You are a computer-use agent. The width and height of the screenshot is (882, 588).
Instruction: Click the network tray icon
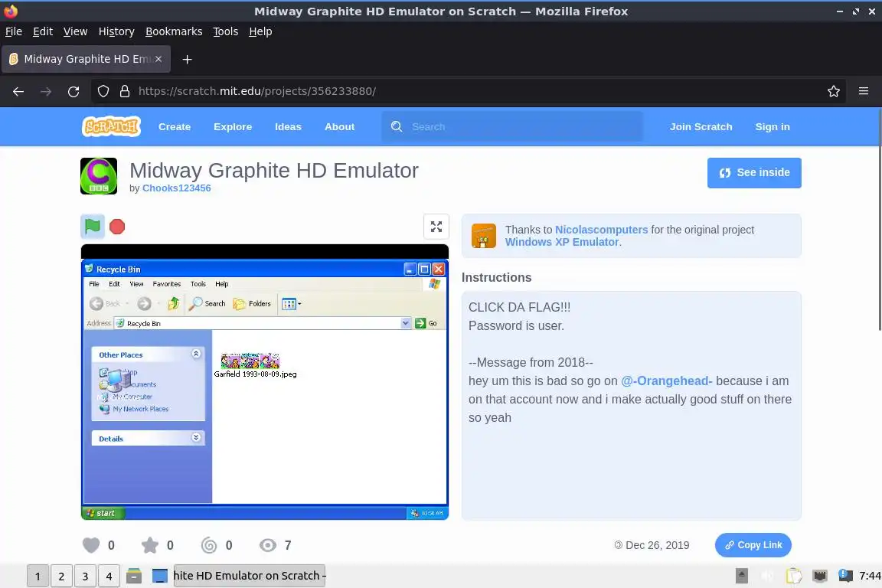820,576
